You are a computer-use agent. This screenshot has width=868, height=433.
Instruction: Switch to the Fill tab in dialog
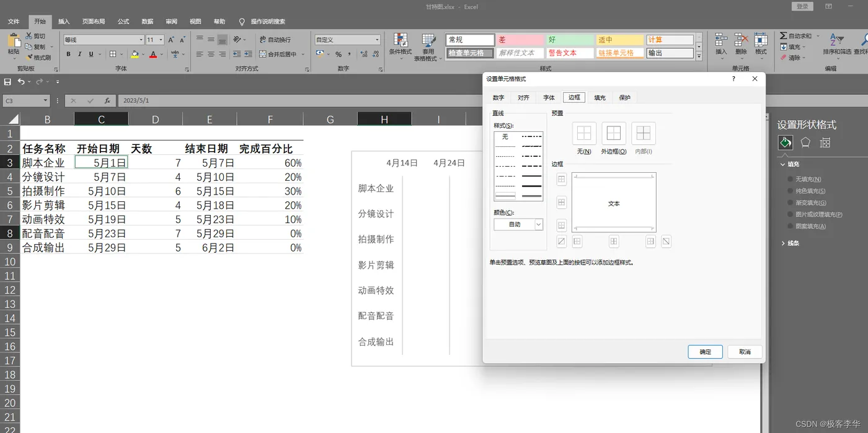[600, 98]
